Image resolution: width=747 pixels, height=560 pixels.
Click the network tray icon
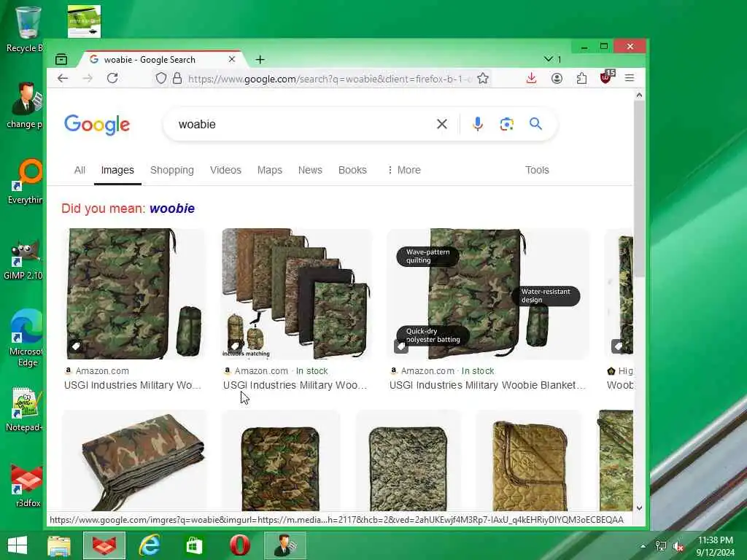(661, 546)
